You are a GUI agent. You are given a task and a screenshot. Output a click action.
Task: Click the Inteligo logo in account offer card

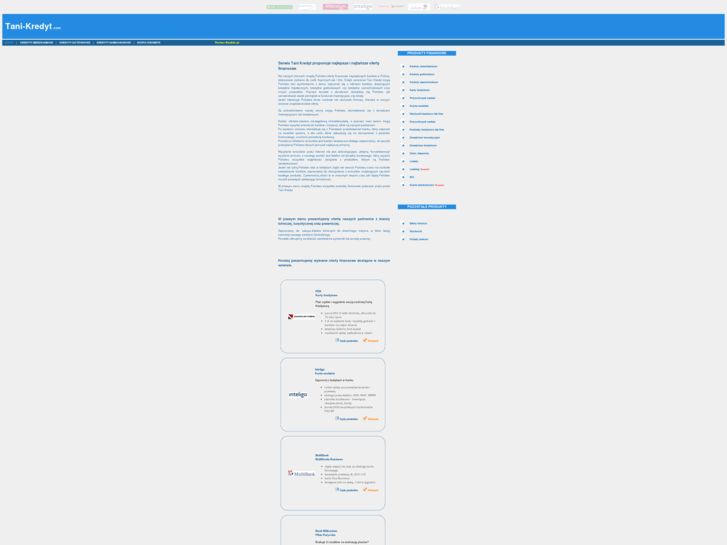[x=298, y=394]
